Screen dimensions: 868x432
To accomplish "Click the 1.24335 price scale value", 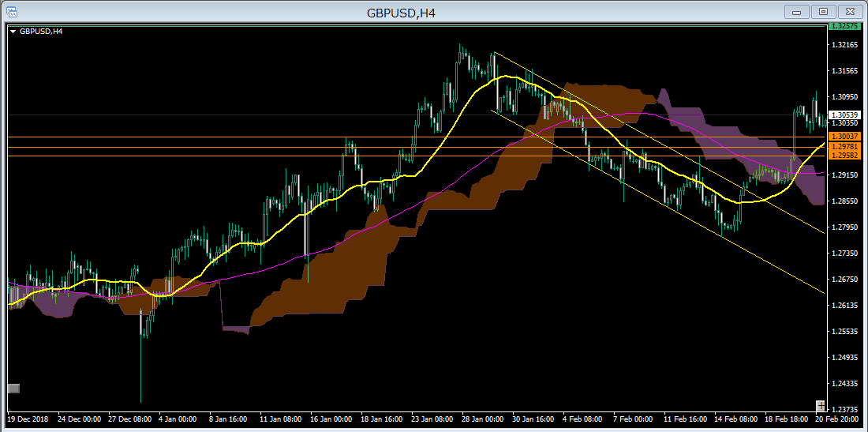I will pyautogui.click(x=844, y=383).
